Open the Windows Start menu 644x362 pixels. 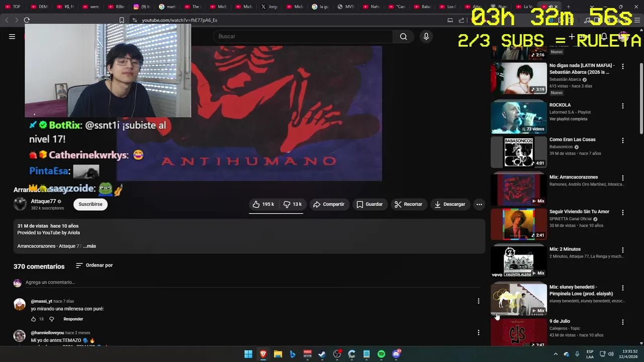[x=249, y=354]
